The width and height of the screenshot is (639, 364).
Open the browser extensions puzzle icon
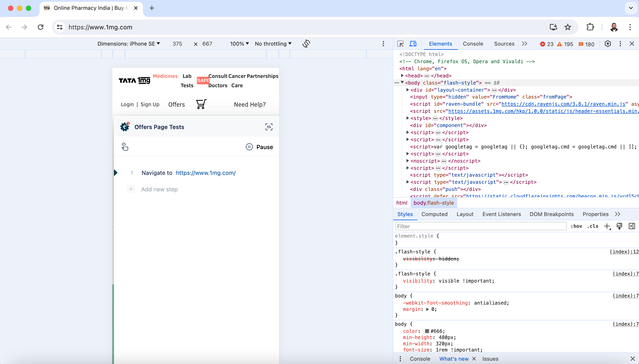click(590, 27)
